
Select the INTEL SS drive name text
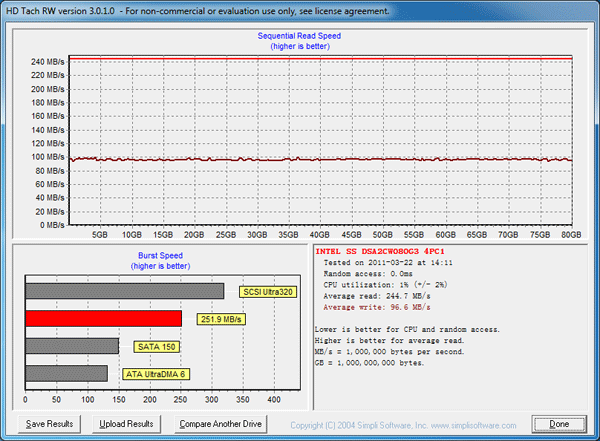coord(380,253)
